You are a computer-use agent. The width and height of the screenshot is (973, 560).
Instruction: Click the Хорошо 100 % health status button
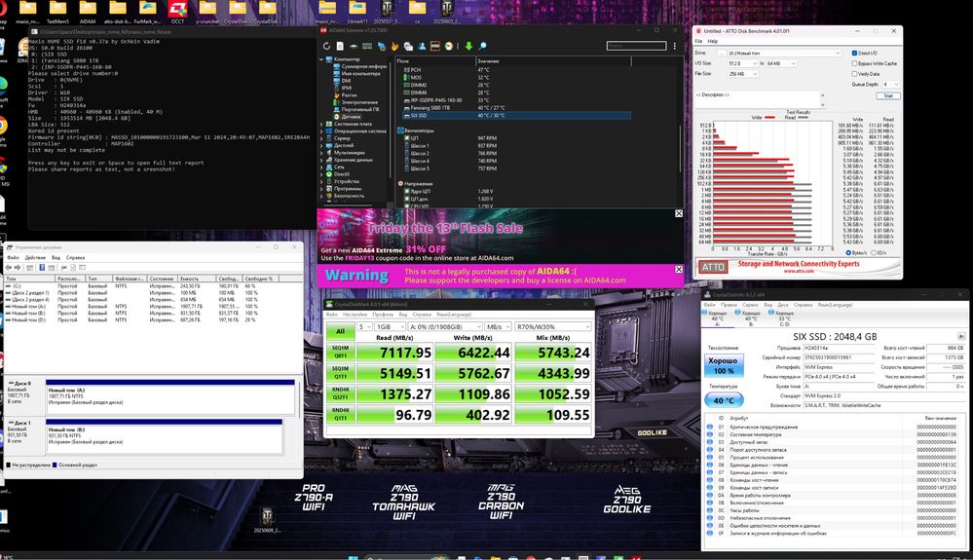(x=723, y=365)
